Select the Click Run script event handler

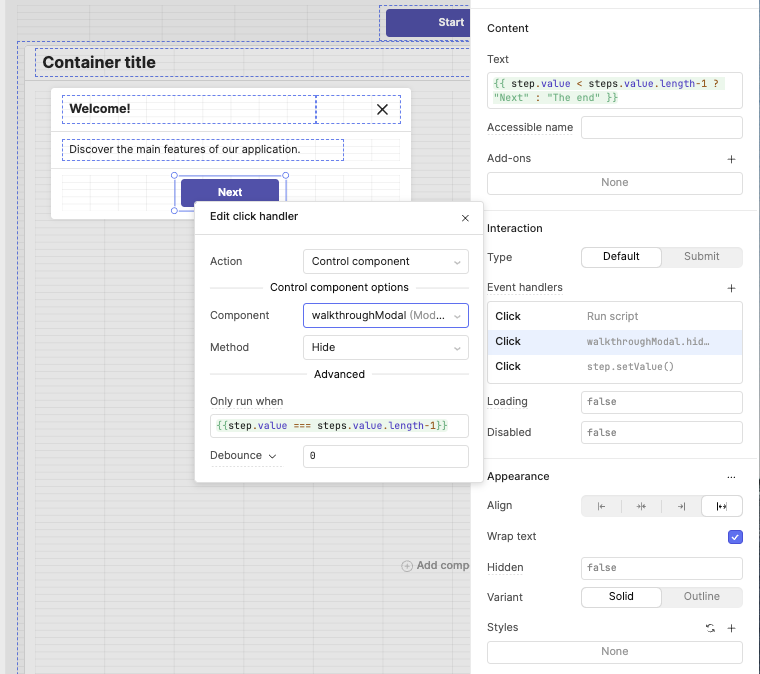click(614, 316)
